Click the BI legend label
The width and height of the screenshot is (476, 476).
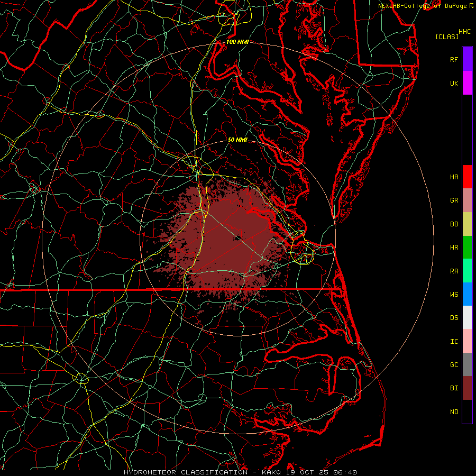[x=454, y=388]
